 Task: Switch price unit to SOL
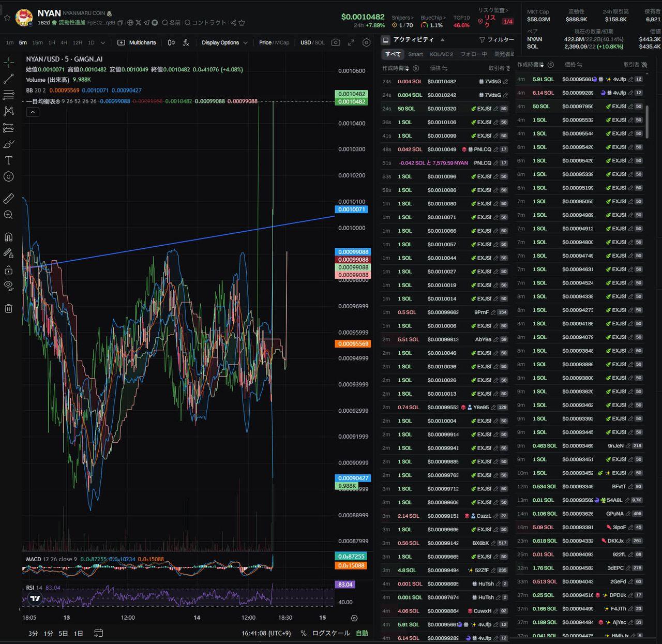coord(320,42)
